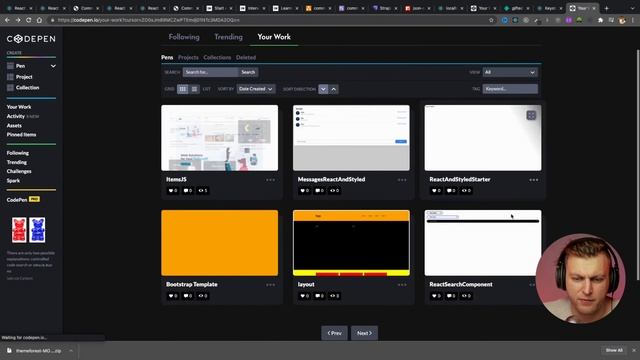Bookmark this page with star icon
The image size is (640, 360).
pos(491,20)
